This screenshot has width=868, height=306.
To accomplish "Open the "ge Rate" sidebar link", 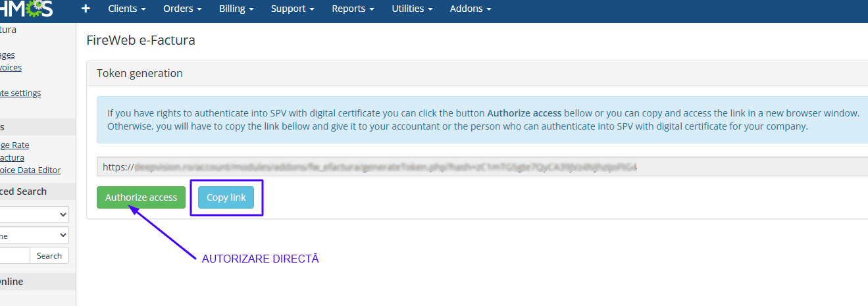I will point(14,145).
